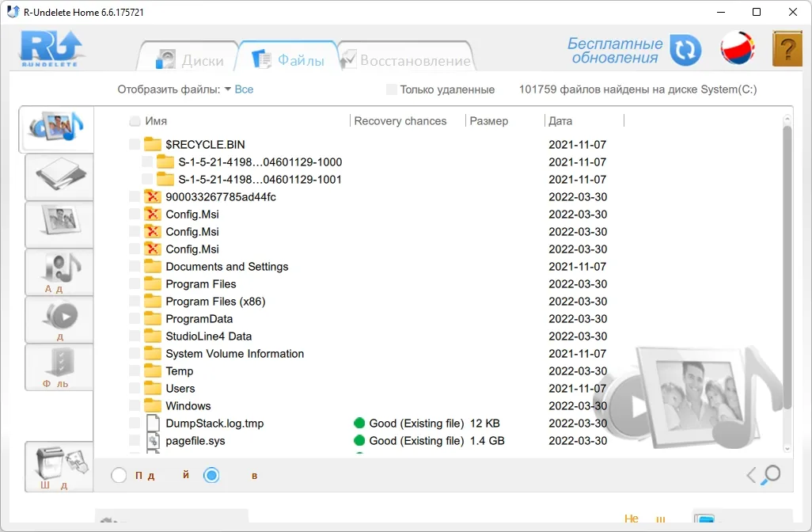Screen dimensions: 812x532
Task: Click the blue free updates refresh icon
Action: (685, 50)
